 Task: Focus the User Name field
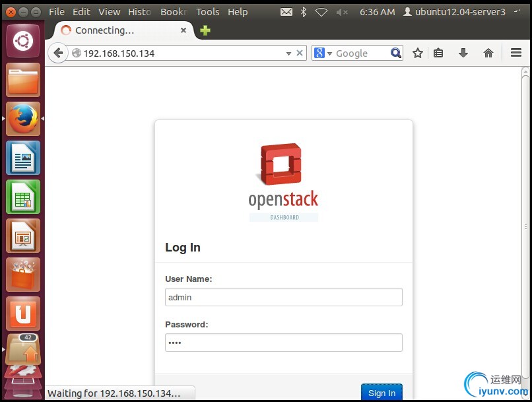[284, 297]
